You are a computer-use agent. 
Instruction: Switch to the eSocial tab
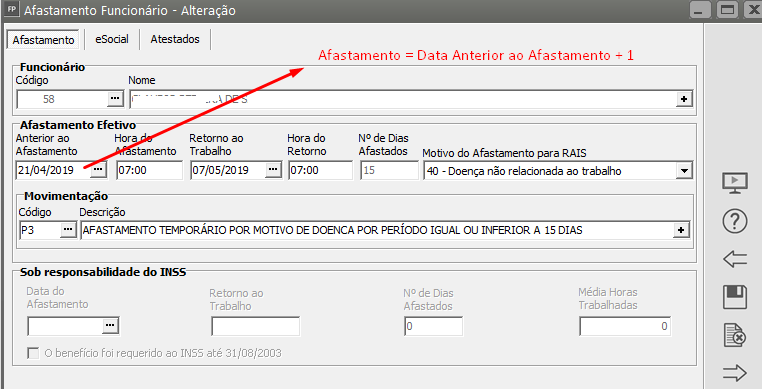point(112,39)
